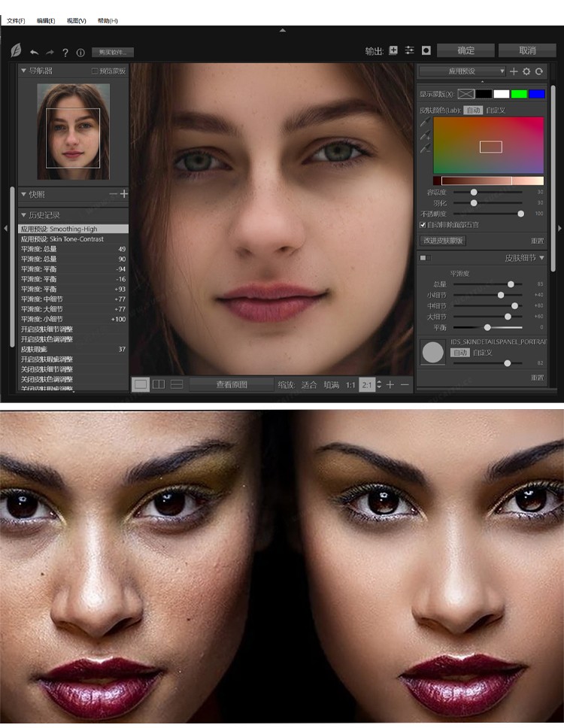The image size is (564, 728).
Task: Choose the green mask color swatch
Action: 519,94
